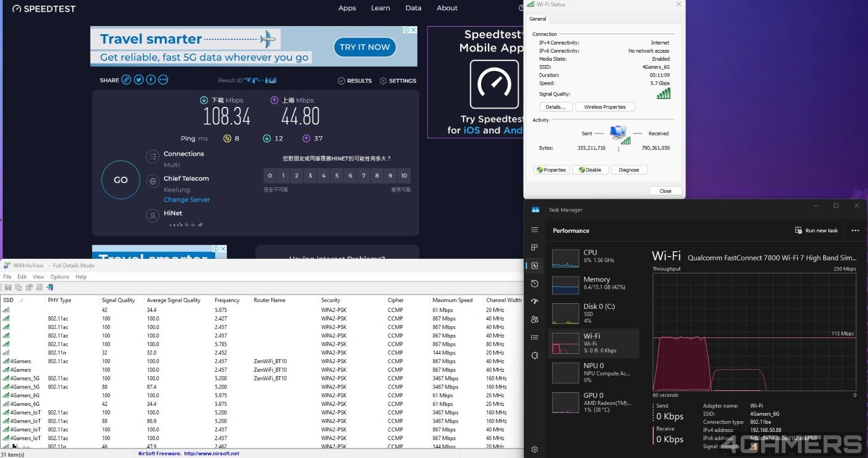The height and width of the screenshot is (458, 868).
Task: Click the Speedtest logo
Action: 44,9
